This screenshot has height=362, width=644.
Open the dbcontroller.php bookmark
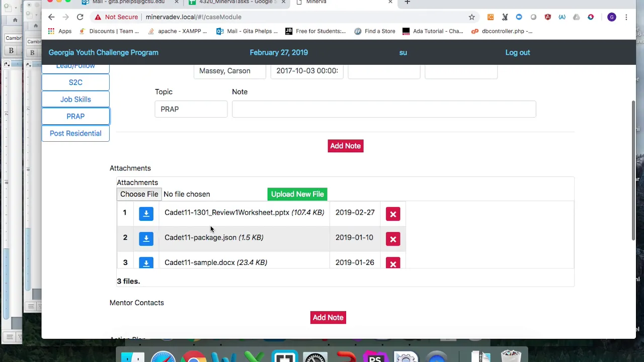(502, 31)
